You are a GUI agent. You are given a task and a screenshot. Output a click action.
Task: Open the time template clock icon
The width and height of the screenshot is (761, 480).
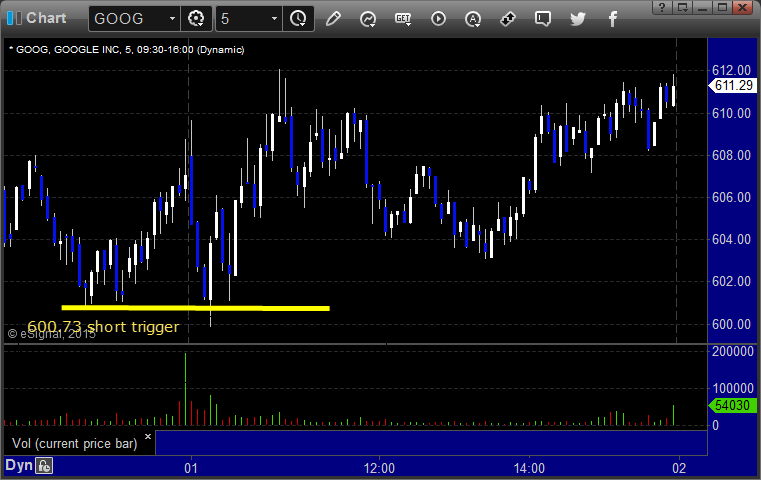[298, 18]
